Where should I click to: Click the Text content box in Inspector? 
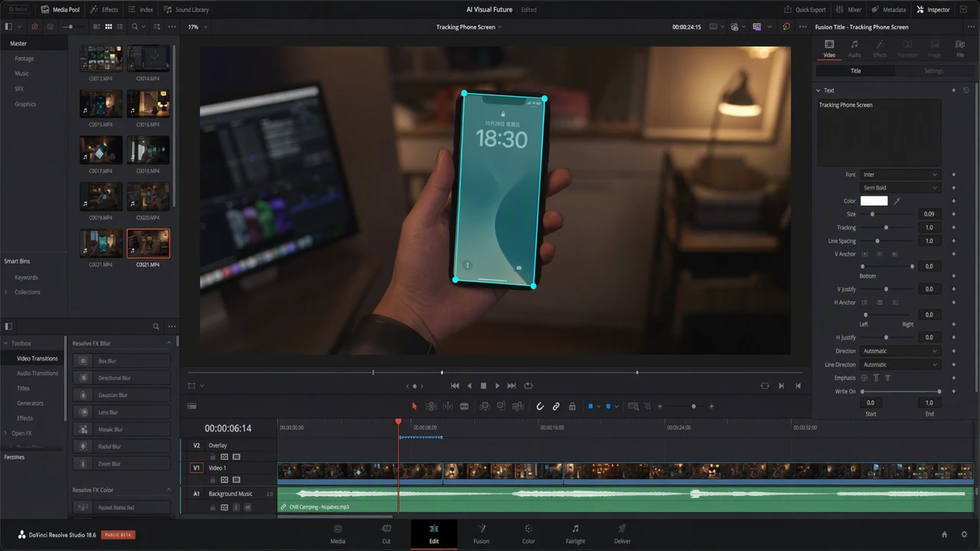(x=879, y=133)
